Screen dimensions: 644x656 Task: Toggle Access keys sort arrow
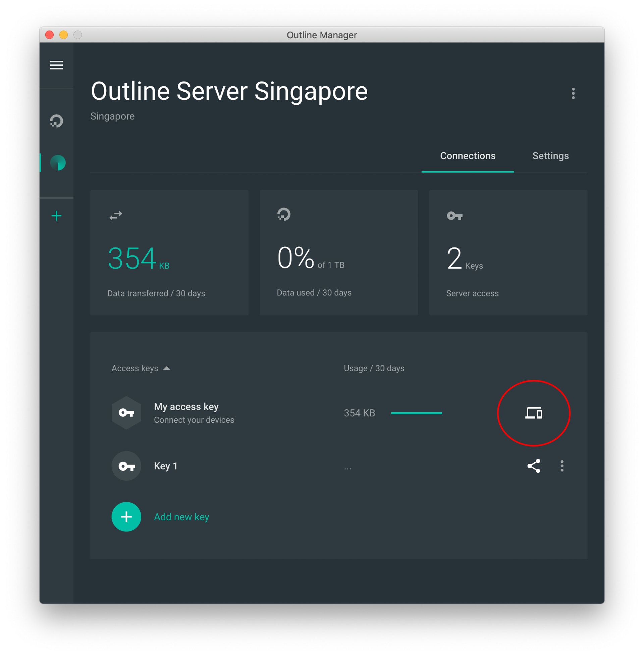(x=167, y=368)
